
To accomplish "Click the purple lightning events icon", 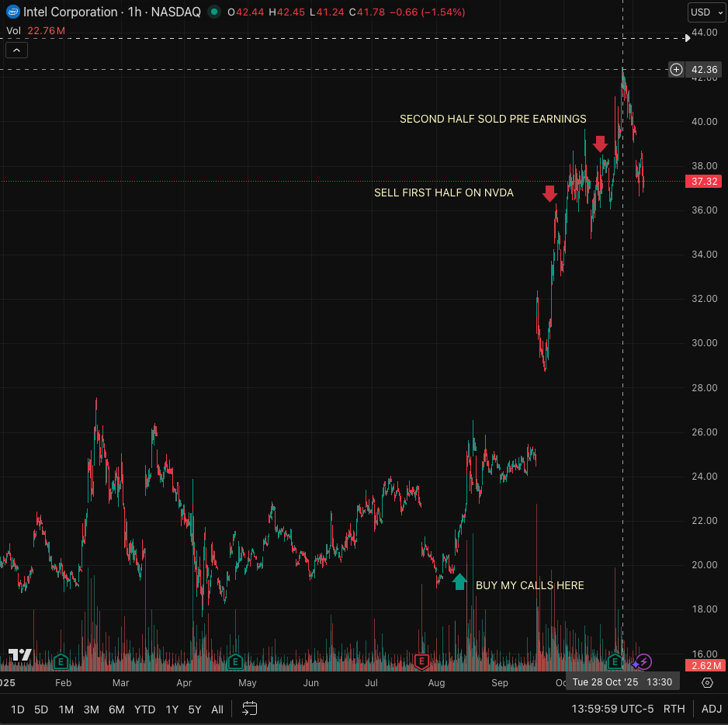I will tap(644, 661).
